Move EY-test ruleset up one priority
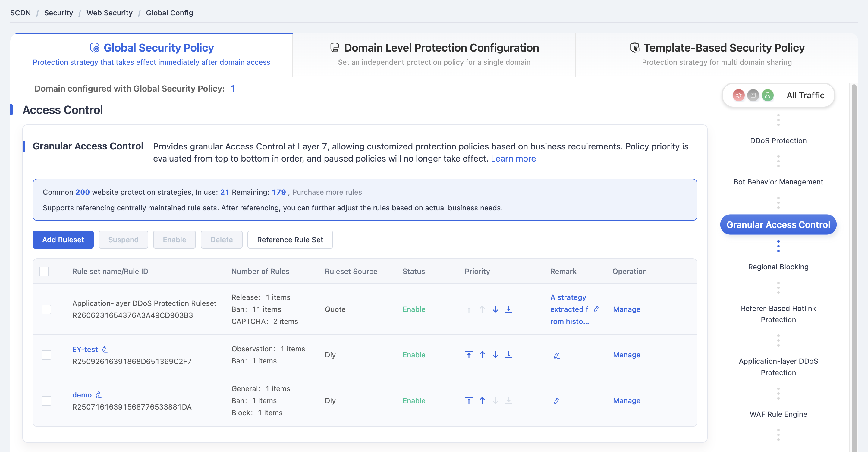The width and height of the screenshot is (868, 452). click(x=482, y=355)
